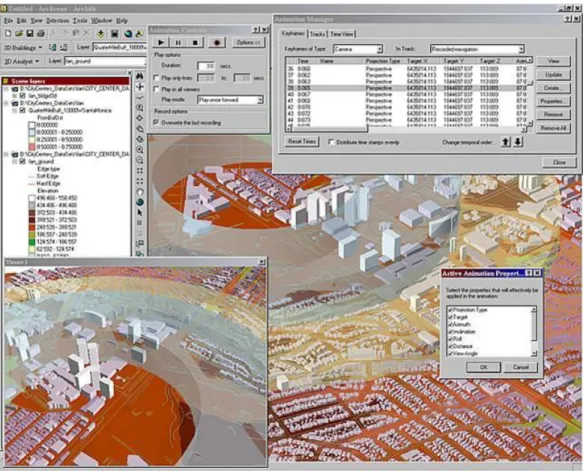This screenshot has width=583, height=471.
Task: Click the Remove All button
Action: pos(553,128)
